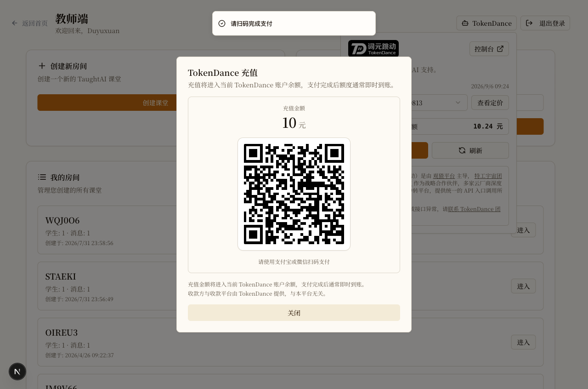Click the checkmark icon in the 请扫码完成支付 toast
Screen dimensions: 588x389
(222, 23)
